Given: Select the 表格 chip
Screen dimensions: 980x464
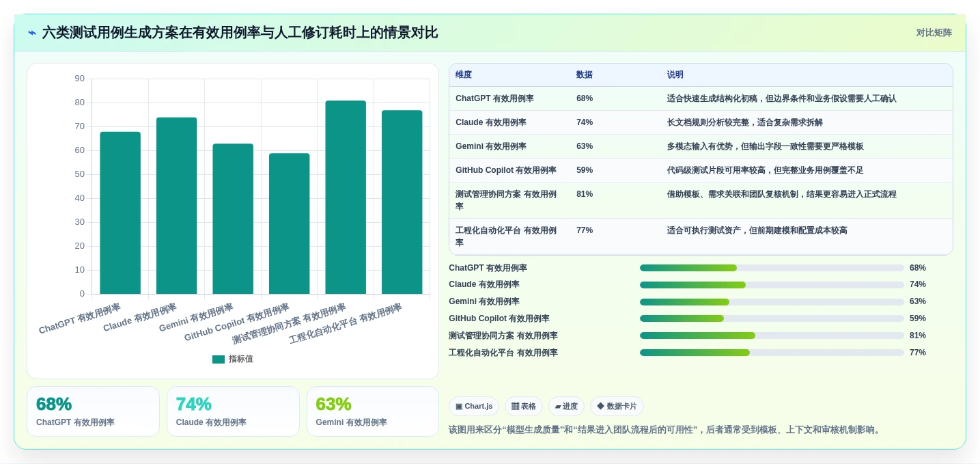Looking at the screenshot, I should click(x=524, y=406).
